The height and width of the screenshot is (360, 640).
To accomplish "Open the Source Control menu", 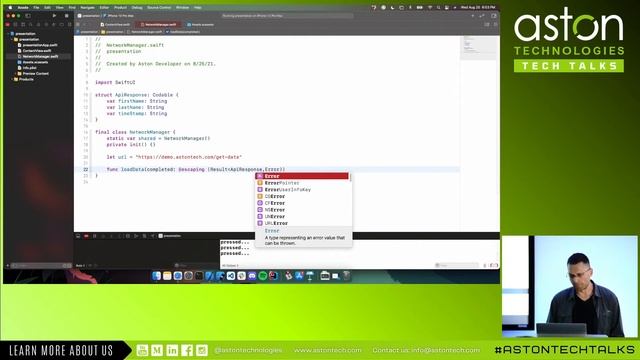I will 159,7.
